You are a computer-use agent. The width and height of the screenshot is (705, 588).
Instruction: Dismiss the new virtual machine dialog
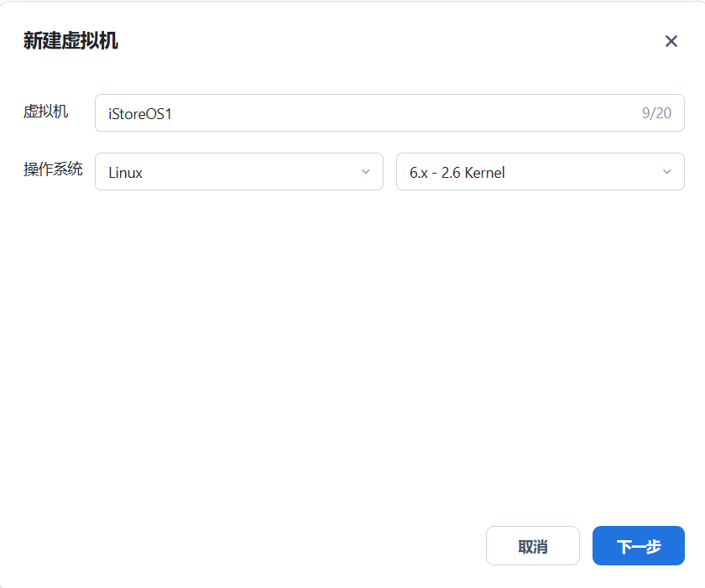point(532,546)
